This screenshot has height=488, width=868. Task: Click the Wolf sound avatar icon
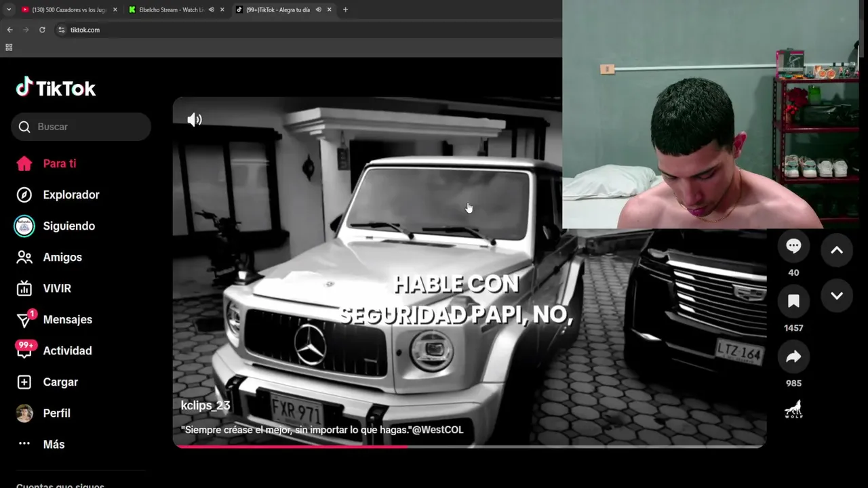click(x=793, y=409)
